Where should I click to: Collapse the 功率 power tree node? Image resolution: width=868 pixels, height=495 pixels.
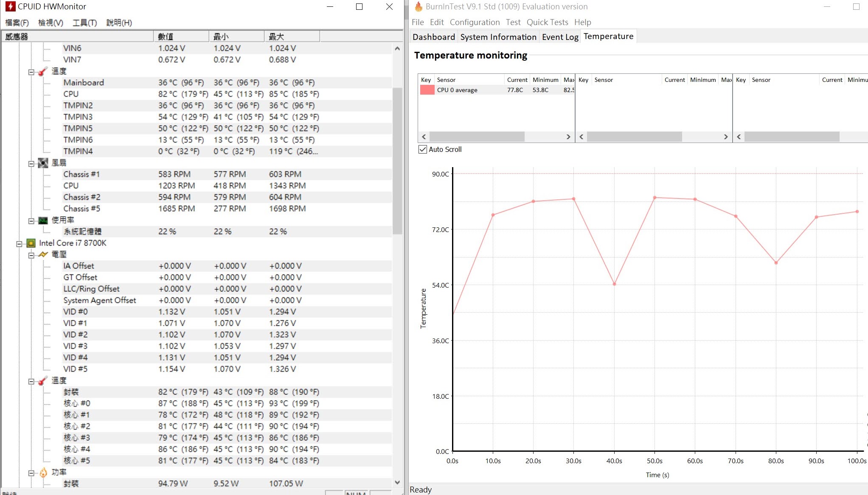click(31, 473)
